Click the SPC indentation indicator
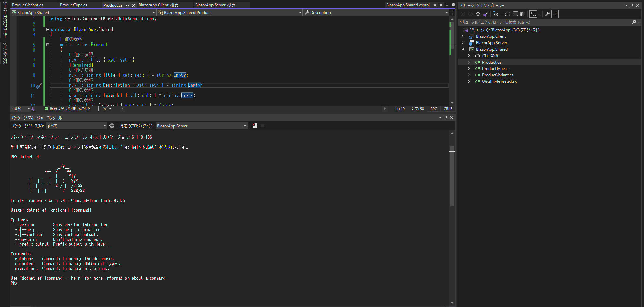644x307 pixels. click(x=434, y=109)
